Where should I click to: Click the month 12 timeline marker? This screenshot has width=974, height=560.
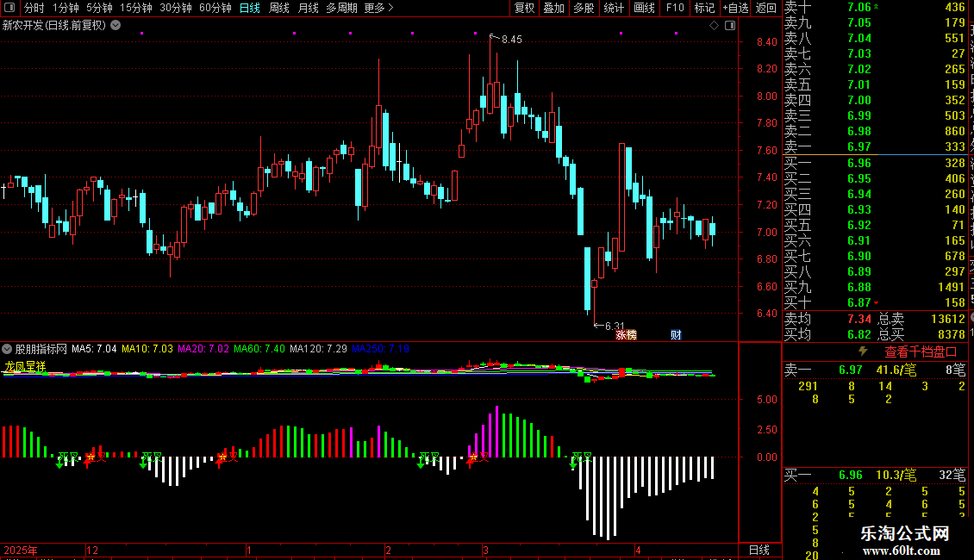tap(92, 550)
